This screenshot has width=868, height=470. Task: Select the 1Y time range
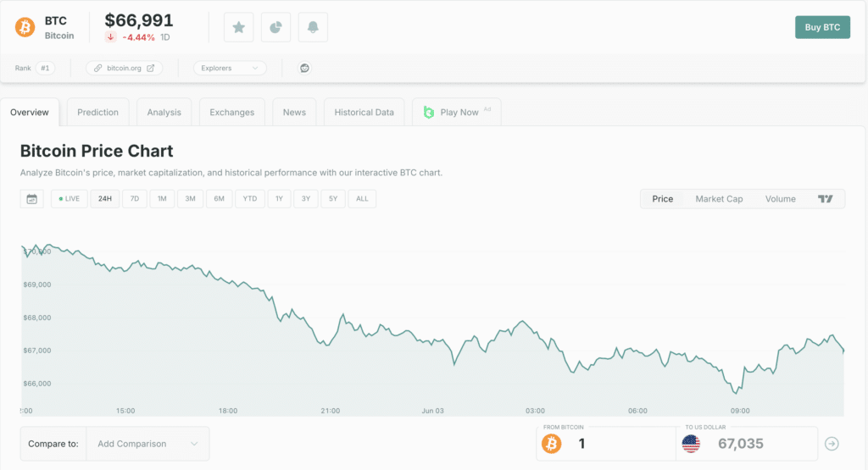coord(279,199)
